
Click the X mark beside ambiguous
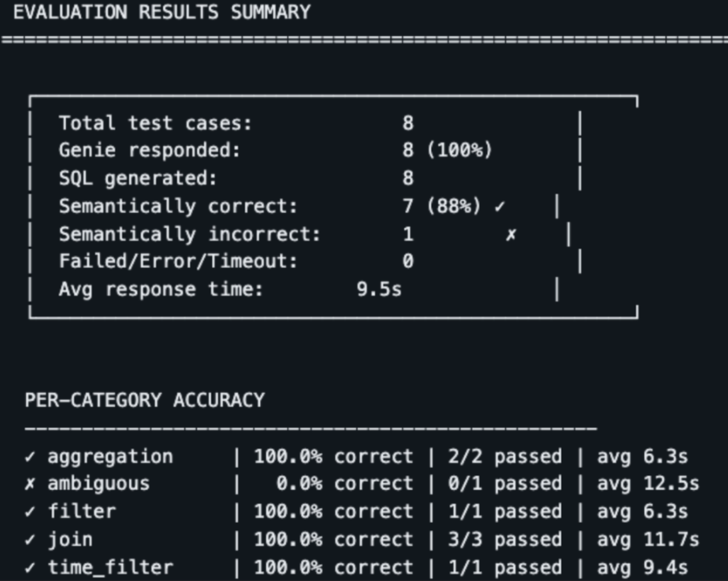30,484
